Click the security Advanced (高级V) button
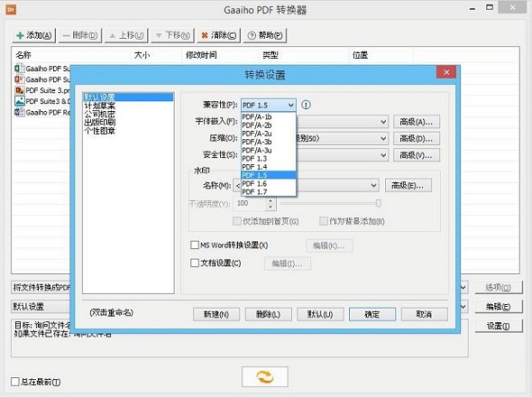 coord(417,155)
